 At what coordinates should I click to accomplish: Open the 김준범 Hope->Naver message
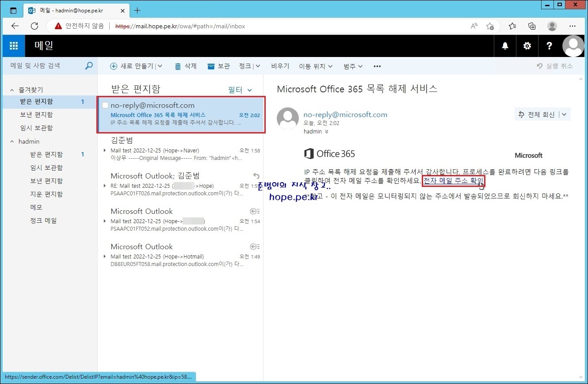181,148
